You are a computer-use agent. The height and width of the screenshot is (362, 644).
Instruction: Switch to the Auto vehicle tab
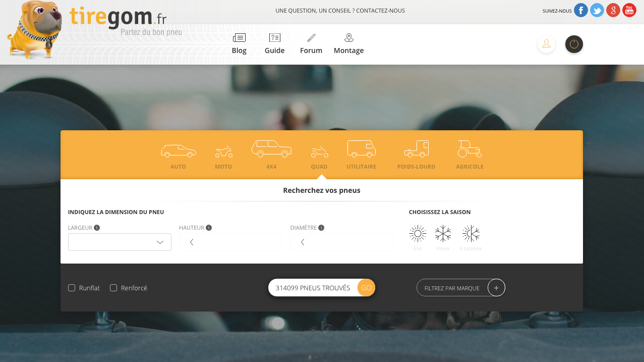click(x=178, y=156)
